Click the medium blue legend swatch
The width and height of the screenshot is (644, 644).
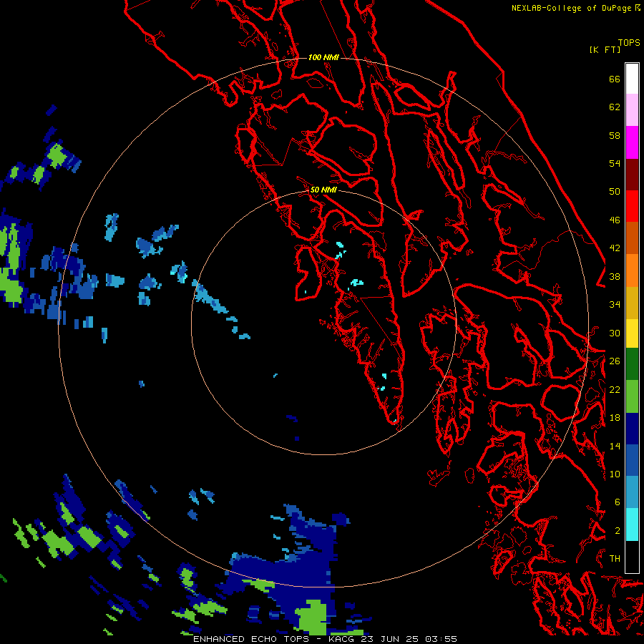click(632, 462)
